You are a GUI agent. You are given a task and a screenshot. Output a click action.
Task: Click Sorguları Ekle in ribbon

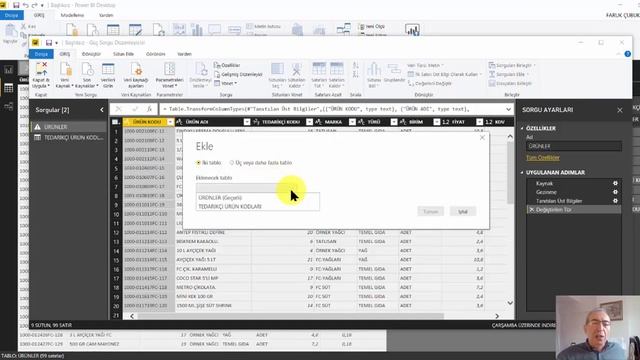pyautogui.click(x=509, y=74)
